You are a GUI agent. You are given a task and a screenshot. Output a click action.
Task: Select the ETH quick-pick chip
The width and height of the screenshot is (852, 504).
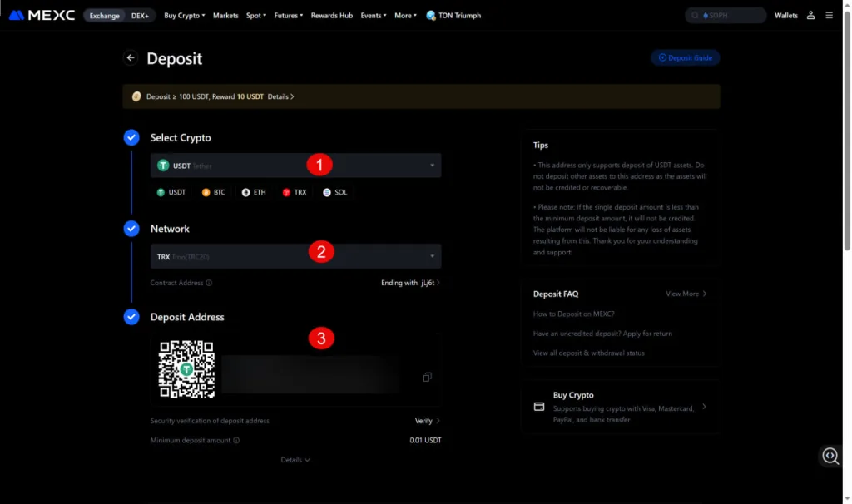tap(254, 192)
